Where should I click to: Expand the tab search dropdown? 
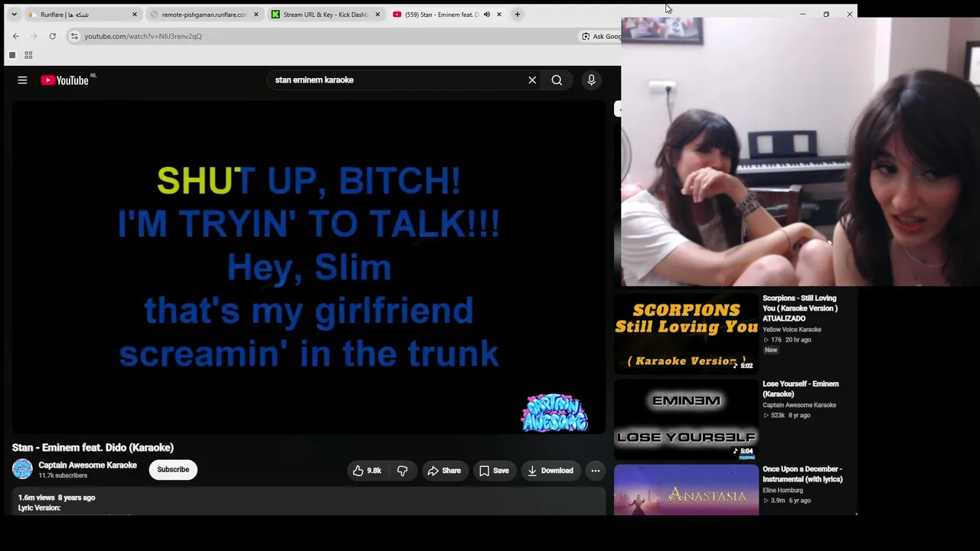(x=14, y=14)
